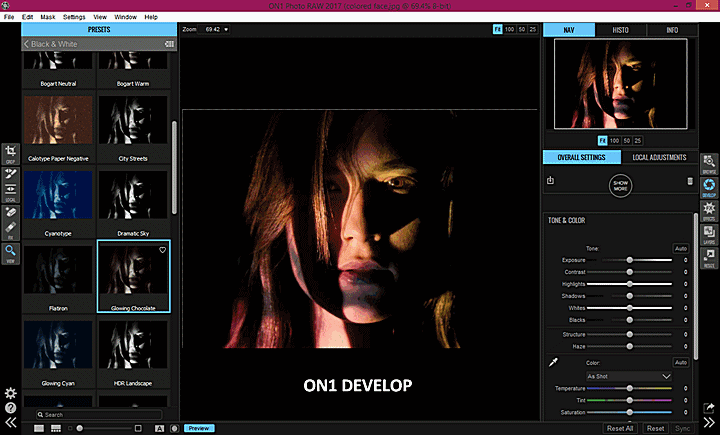Open settings gear at bottom left
Viewport: 720px width, 435px height.
point(11,393)
